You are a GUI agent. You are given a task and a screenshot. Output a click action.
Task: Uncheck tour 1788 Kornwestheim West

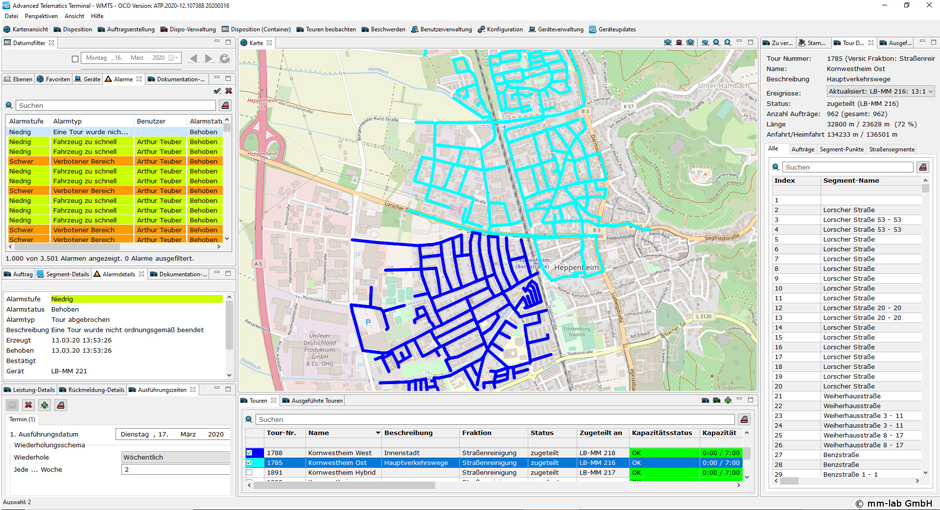tap(250, 453)
